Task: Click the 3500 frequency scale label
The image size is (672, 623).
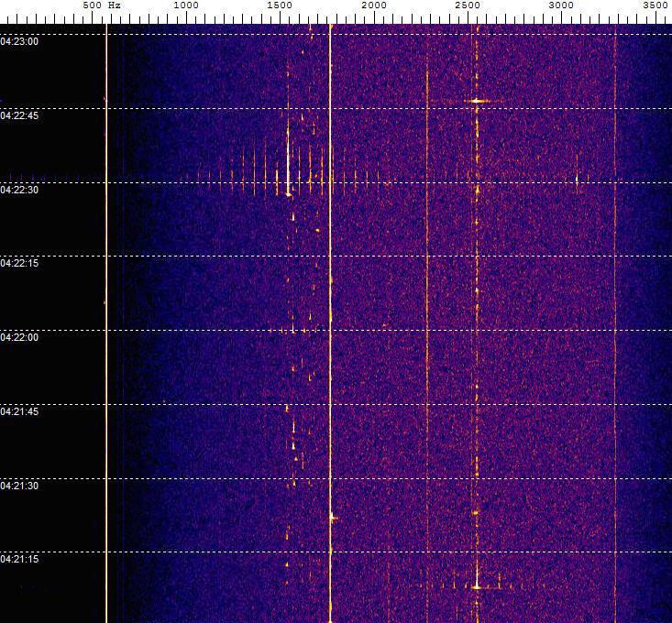Action: click(655, 5)
